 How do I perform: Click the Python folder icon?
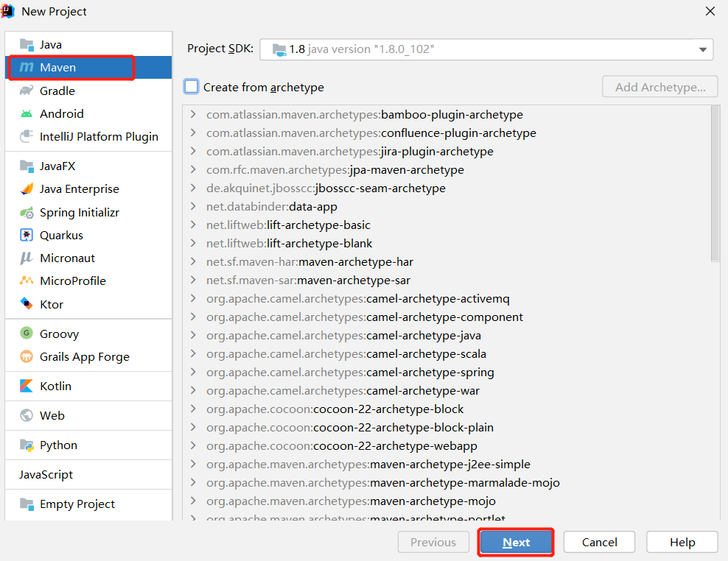click(x=27, y=445)
